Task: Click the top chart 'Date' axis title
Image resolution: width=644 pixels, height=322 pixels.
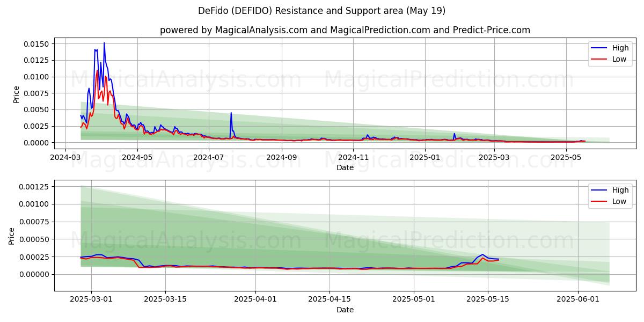Action: [x=345, y=167]
